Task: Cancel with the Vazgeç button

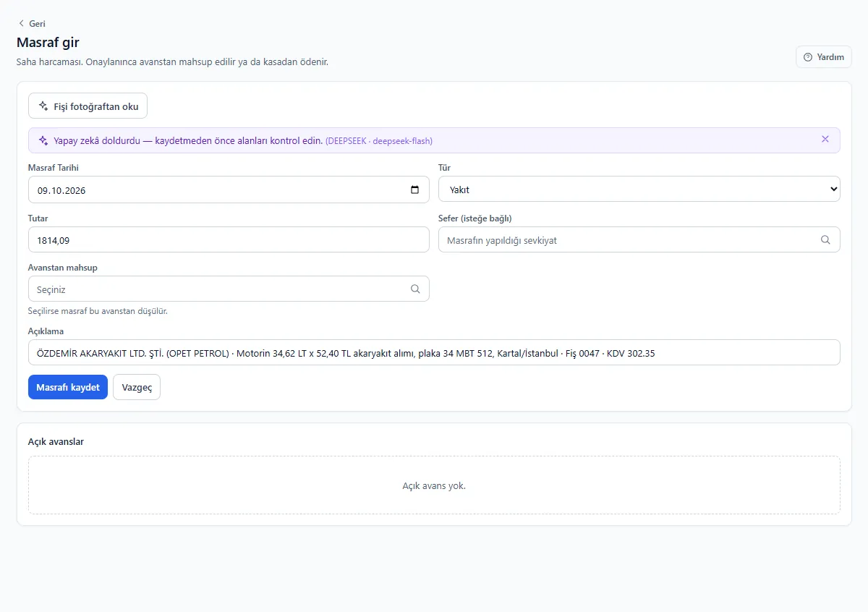Action: tap(137, 387)
